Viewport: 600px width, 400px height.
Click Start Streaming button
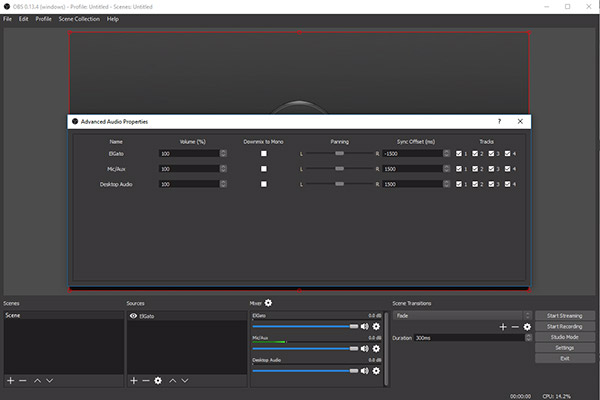coord(565,316)
